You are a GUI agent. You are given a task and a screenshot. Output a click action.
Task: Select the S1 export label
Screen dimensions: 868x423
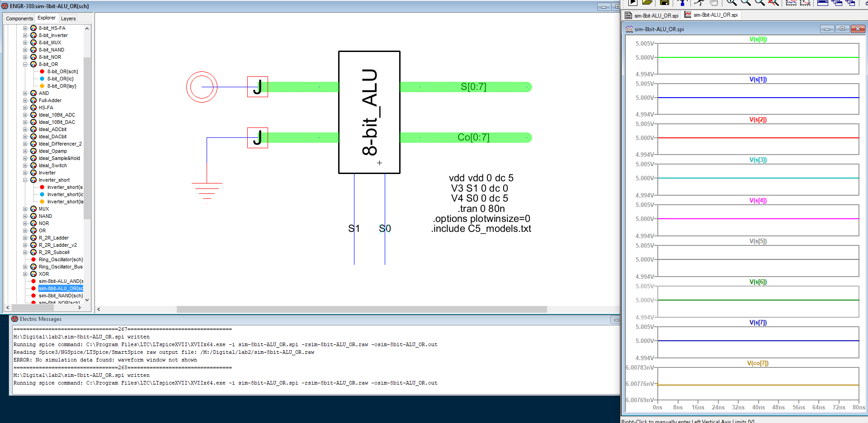point(354,229)
